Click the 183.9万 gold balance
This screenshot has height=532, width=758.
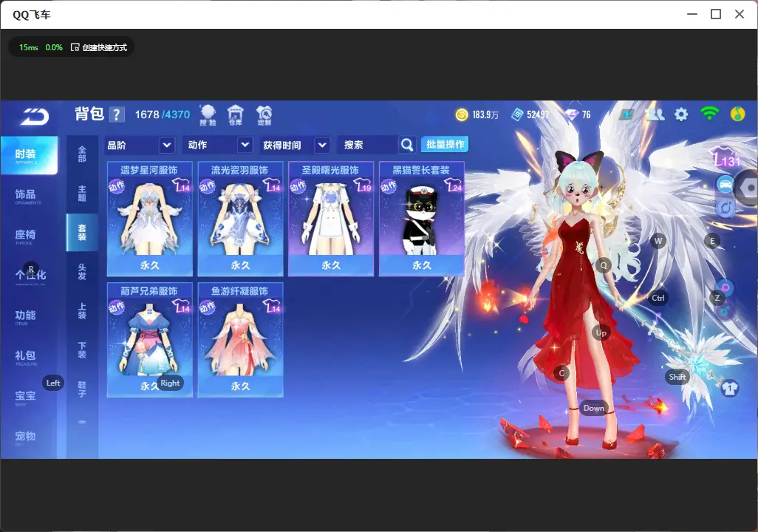(x=485, y=115)
